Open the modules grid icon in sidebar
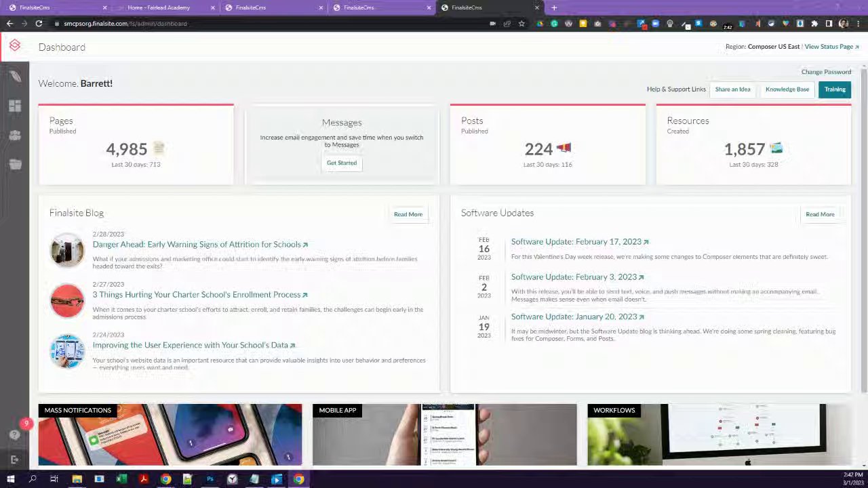868x488 pixels. (x=15, y=106)
